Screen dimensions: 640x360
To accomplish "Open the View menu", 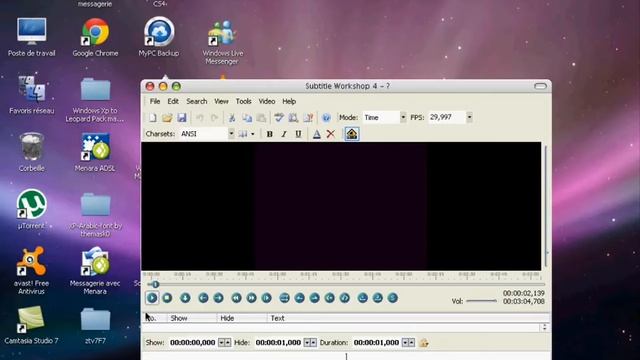I will 221,101.
